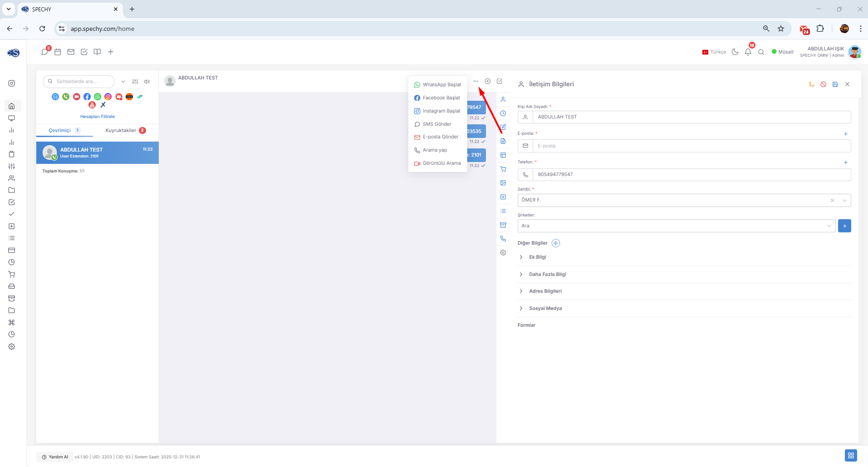Open the layout template icon in chat side strip
Screen dimensions: 868x467
(503, 155)
